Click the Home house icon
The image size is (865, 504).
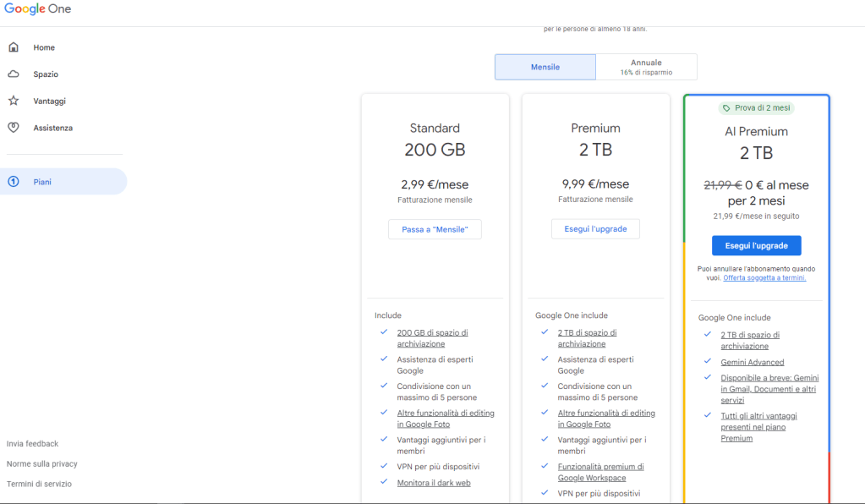(14, 47)
